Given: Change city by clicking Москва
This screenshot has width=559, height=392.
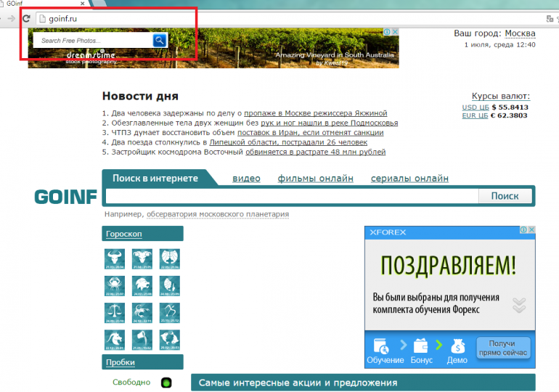Looking at the screenshot, I should click(520, 33).
